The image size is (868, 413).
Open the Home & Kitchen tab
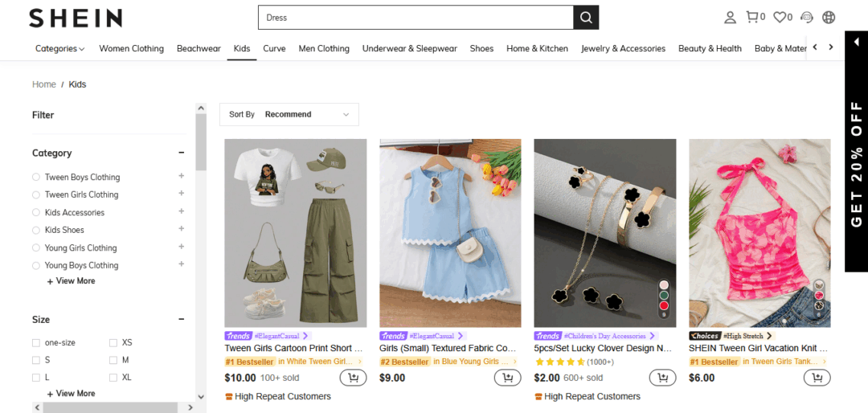(537, 49)
